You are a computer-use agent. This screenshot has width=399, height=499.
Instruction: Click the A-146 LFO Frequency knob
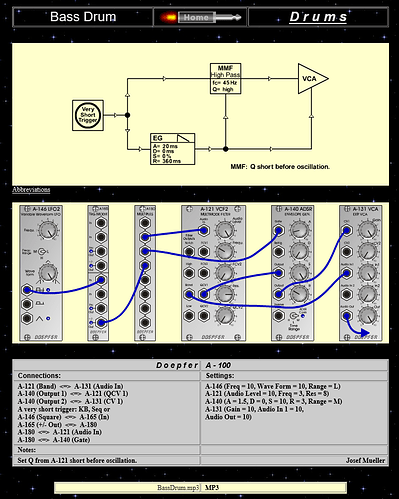48,230
